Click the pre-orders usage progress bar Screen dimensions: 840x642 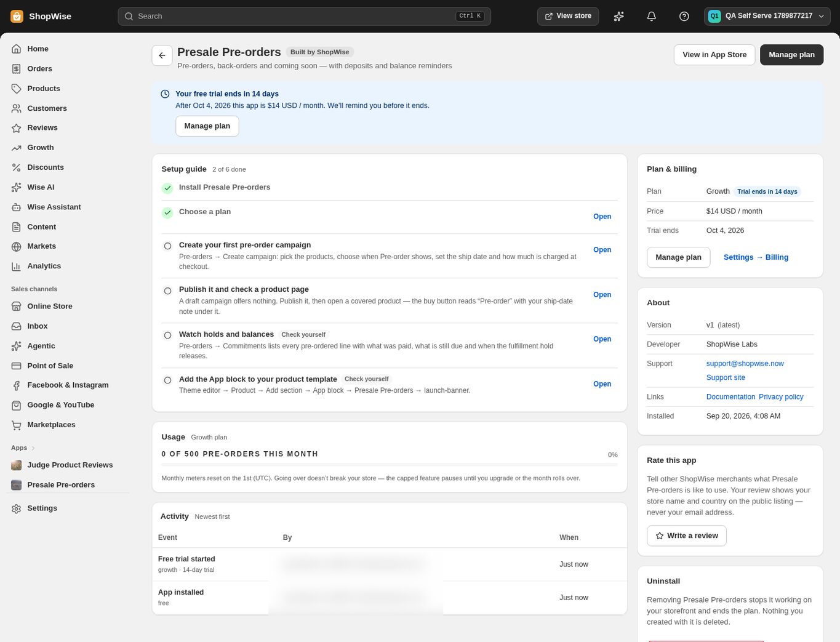[x=390, y=465]
